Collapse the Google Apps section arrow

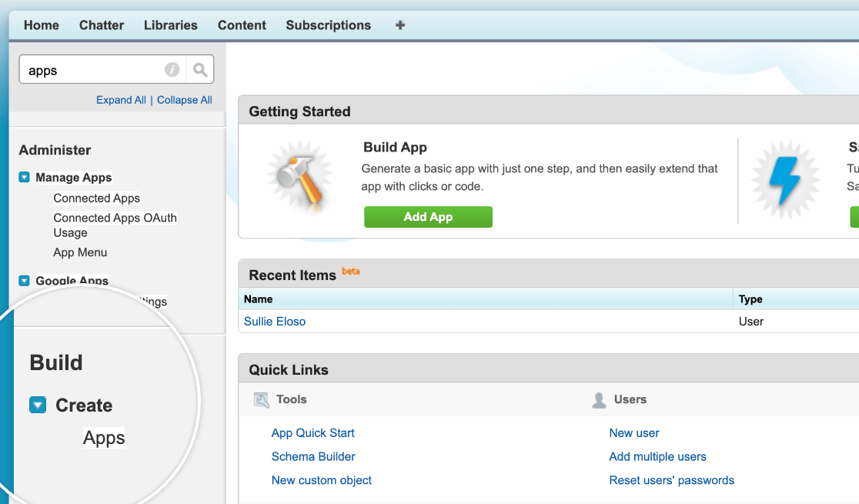24,281
